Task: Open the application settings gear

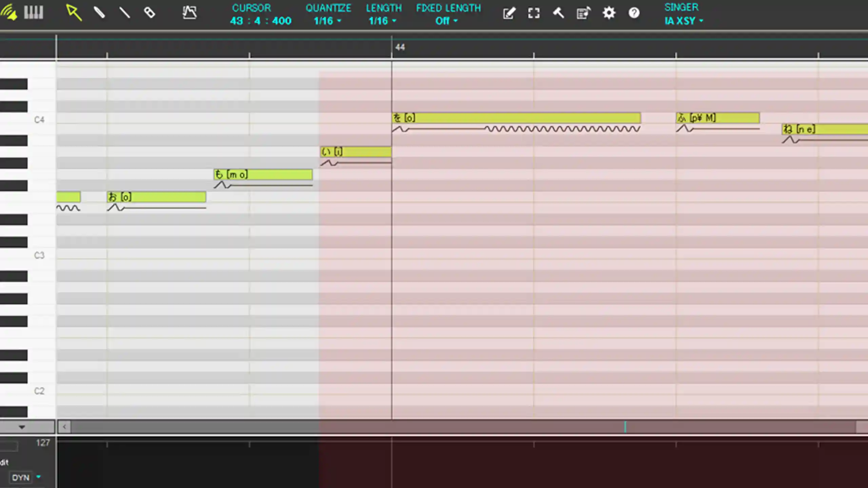Action: tap(609, 14)
